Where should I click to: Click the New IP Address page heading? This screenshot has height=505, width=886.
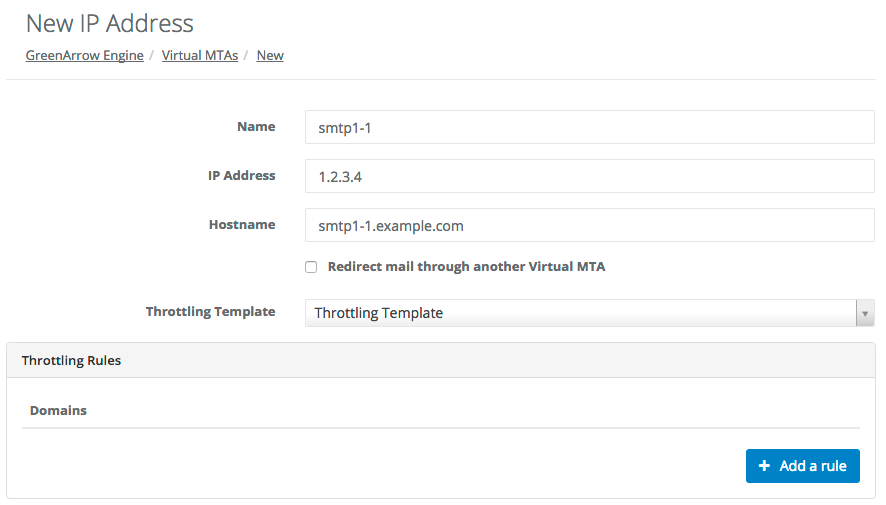click(x=110, y=23)
